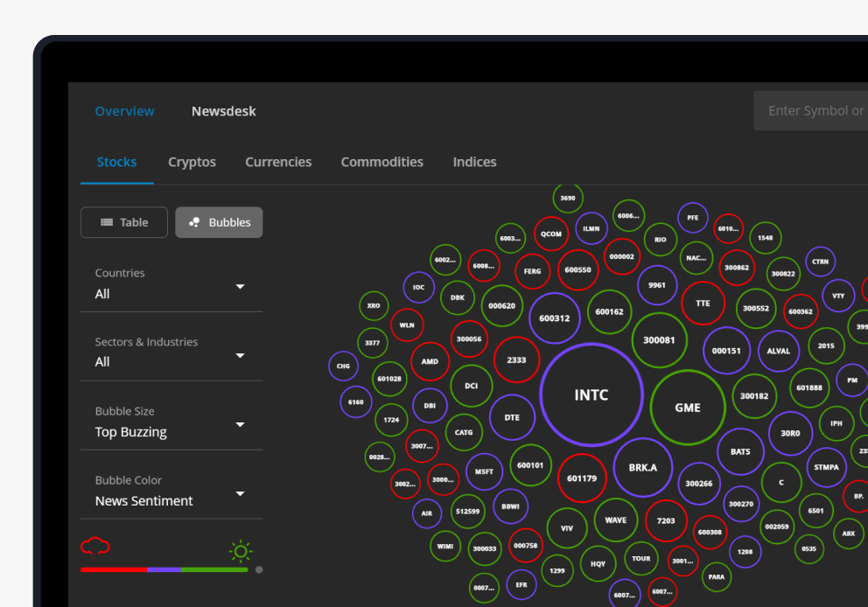Open the Cryptos tab
Screen dimensions: 868x607
point(192,162)
